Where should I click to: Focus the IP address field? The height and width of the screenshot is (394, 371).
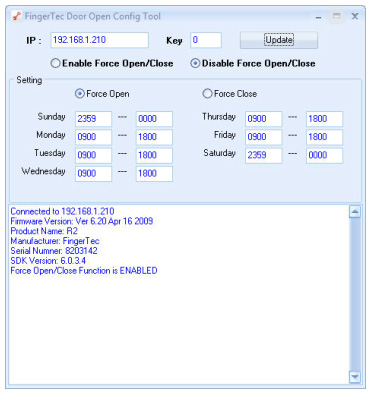(x=99, y=40)
